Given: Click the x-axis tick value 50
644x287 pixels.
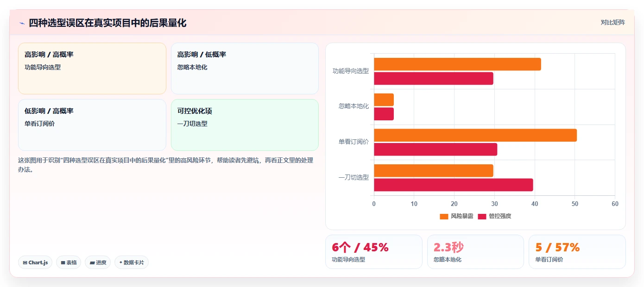Looking at the screenshot, I should [x=575, y=204].
